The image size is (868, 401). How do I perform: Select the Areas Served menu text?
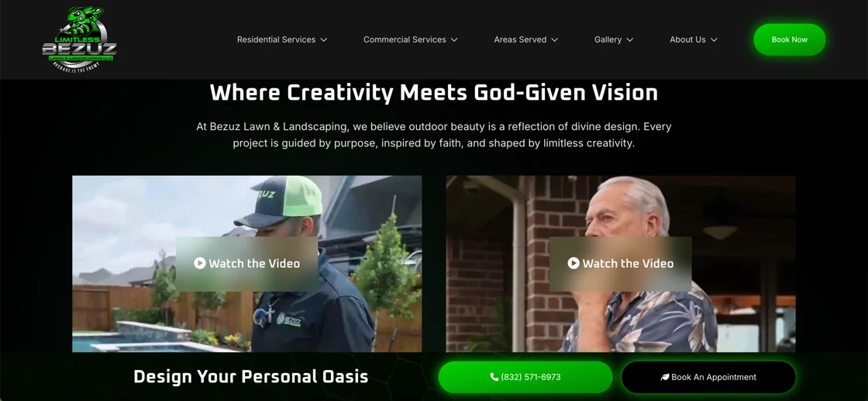point(520,39)
